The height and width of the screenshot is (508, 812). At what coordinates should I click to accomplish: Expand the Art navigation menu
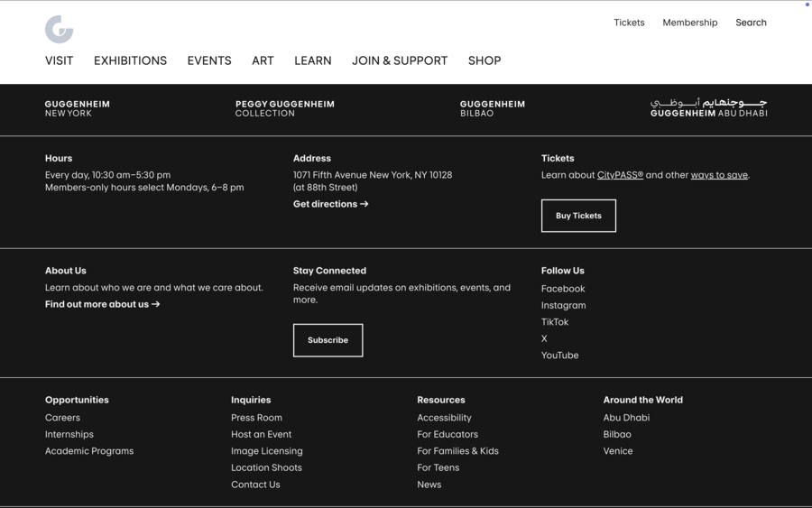[x=263, y=60]
